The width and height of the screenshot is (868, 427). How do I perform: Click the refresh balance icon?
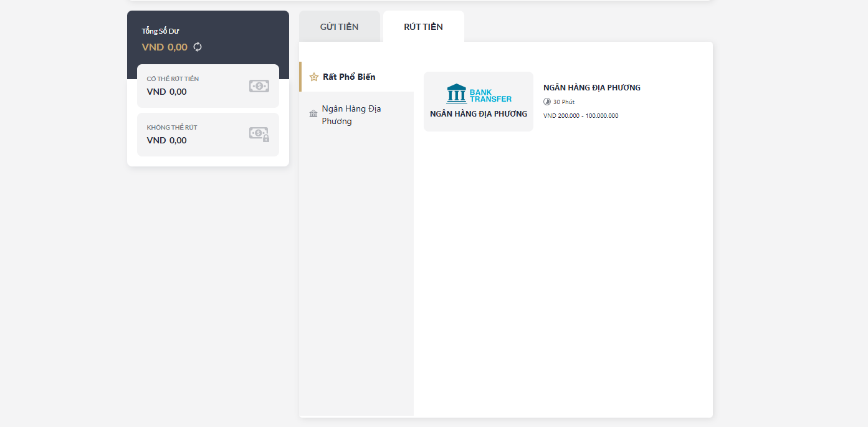(x=198, y=47)
